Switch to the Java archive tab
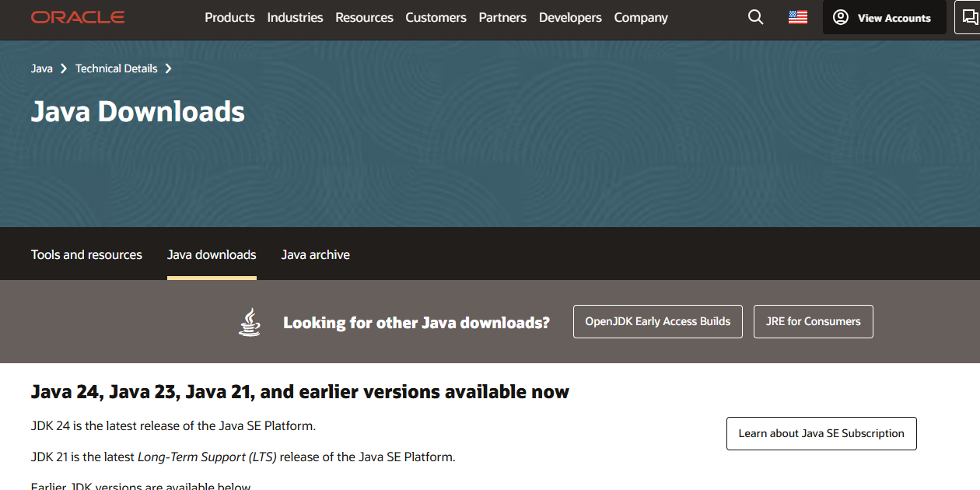The height and width of the screenshot is (490, 980). tap(315, 254)
